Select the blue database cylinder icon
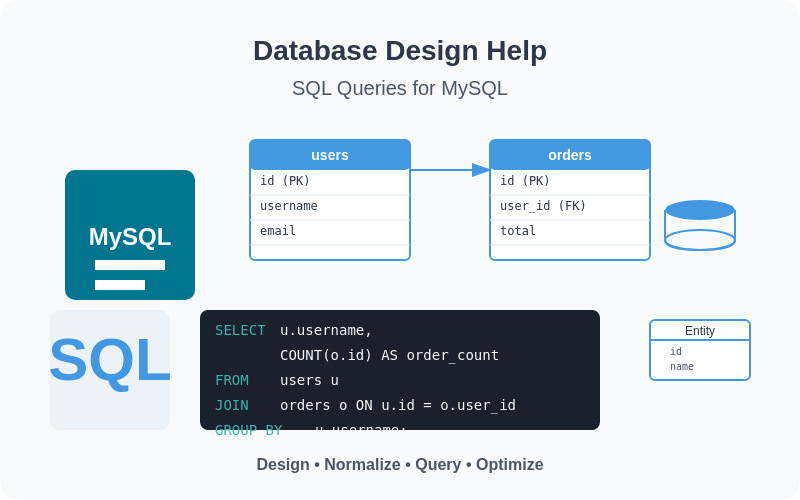 [x=700, y=225]
